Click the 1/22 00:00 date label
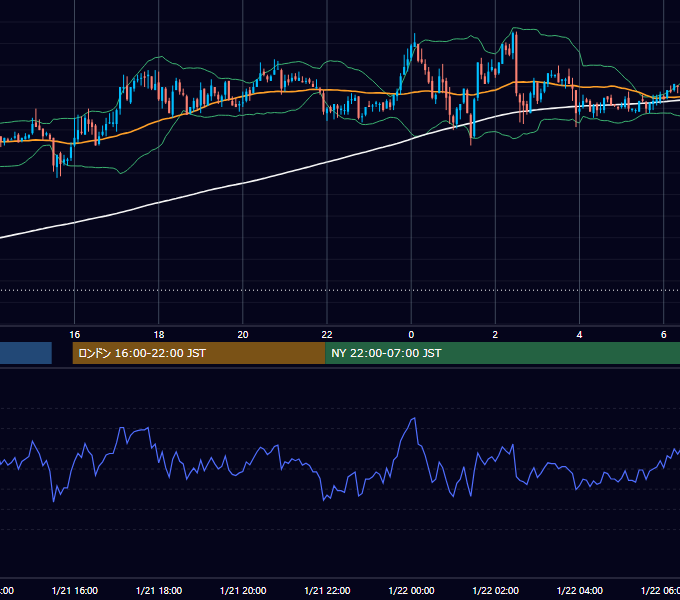680x600 pixels. tap(411, 590)
